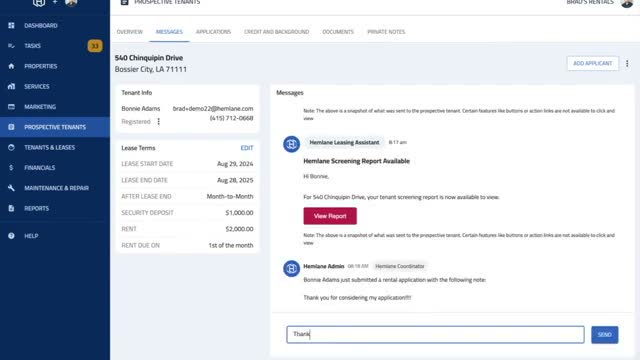Open the Properties menu item
The height and width of the screenshot is (360, 640).
tap(55, 66)
